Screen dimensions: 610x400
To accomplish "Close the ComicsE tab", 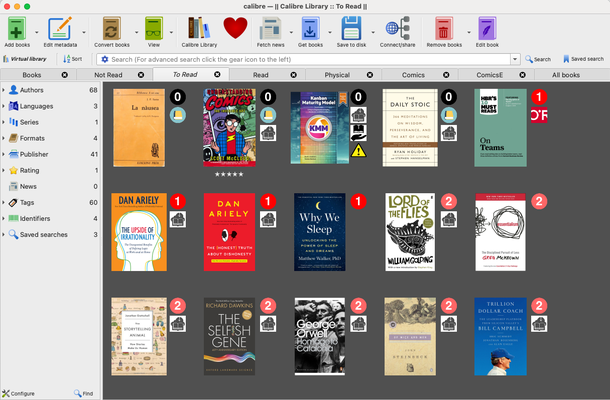I will (x=522, y=75).
